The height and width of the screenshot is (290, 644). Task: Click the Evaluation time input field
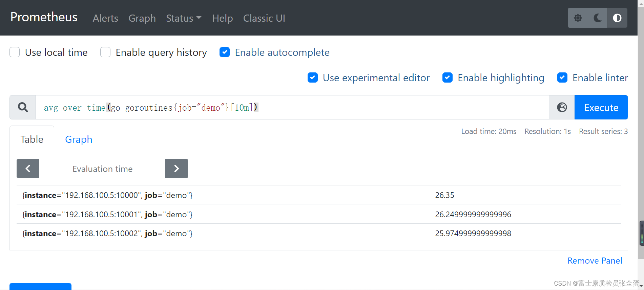pyautogui.click(x=102, y=169)
